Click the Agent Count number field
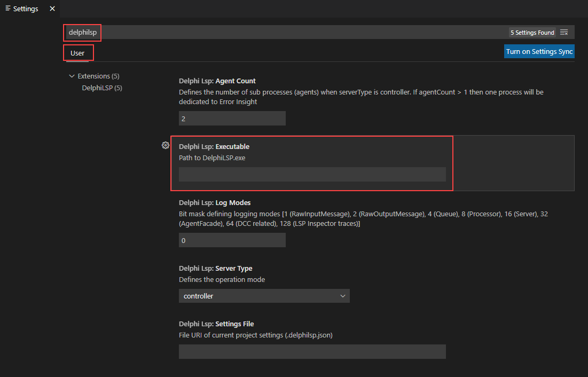The height and width of the screenshot is (377, 588). [232, 119]
